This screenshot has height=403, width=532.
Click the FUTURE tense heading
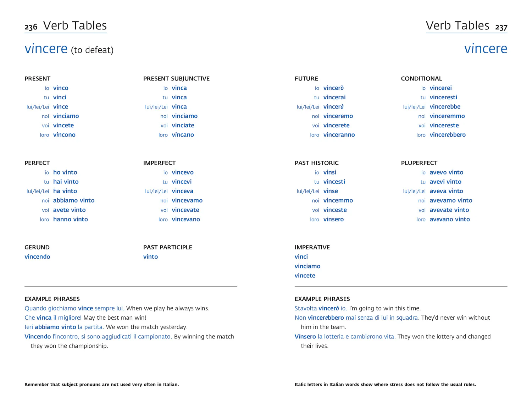[x=306, y=78]
